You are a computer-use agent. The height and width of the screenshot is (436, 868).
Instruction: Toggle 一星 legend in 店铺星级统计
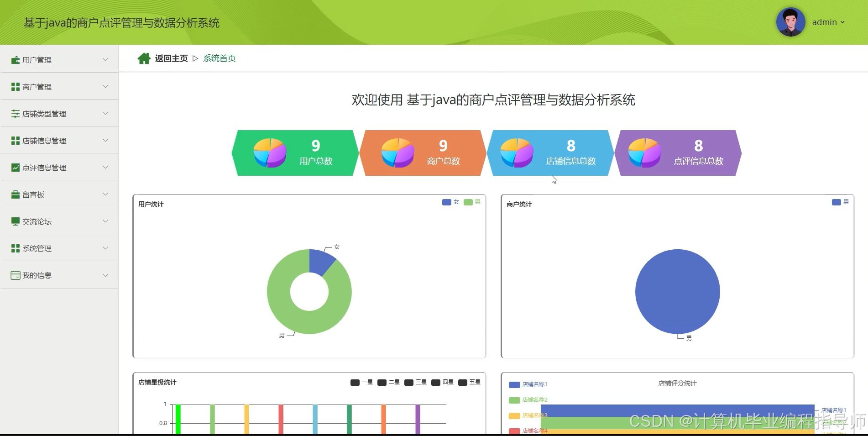[x=361, y=382]
